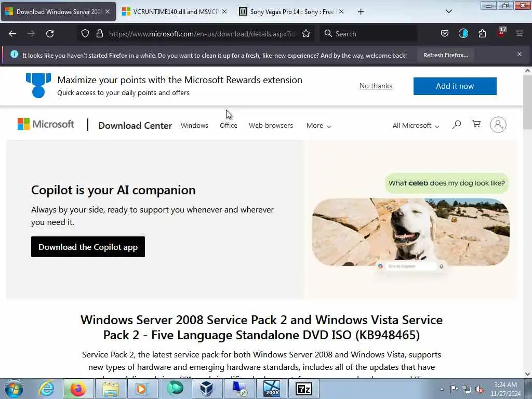Click the scrollbar down arrow
Image resolution: width=532 pixels, height=399 pixels.
[527, 374]
